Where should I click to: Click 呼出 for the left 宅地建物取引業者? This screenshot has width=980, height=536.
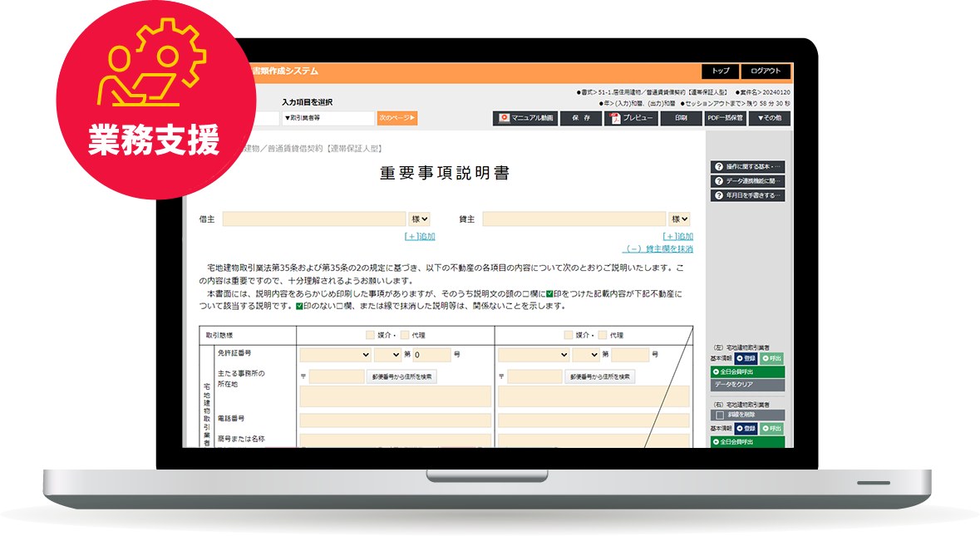771,359
